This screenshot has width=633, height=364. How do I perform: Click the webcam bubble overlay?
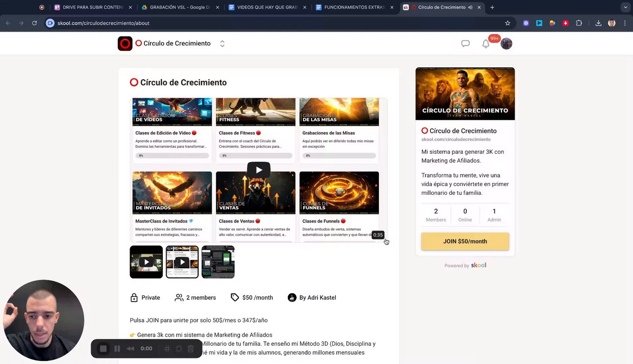point(44,320)
